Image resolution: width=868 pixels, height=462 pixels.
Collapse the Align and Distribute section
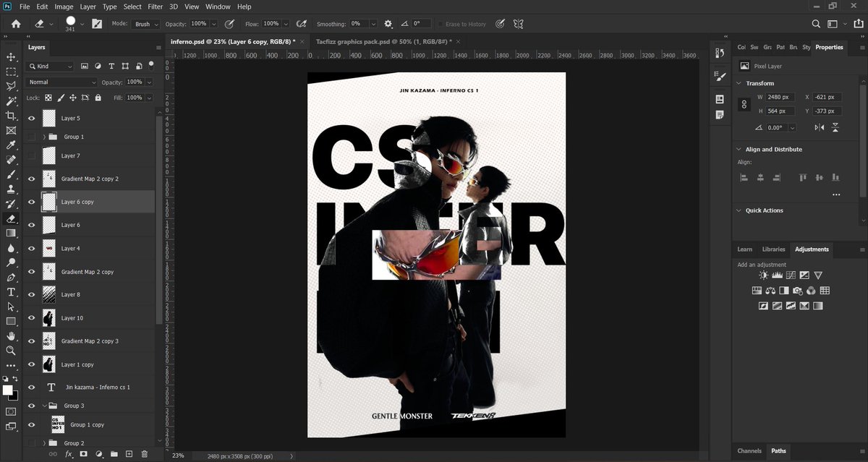tap(739, 149)
